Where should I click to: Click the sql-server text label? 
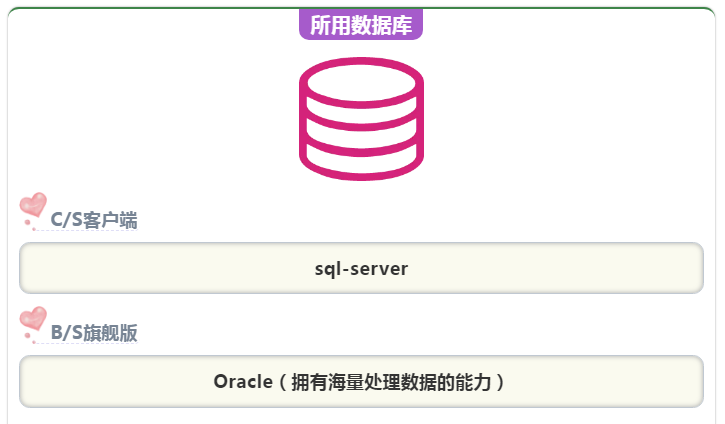[361, 269]
